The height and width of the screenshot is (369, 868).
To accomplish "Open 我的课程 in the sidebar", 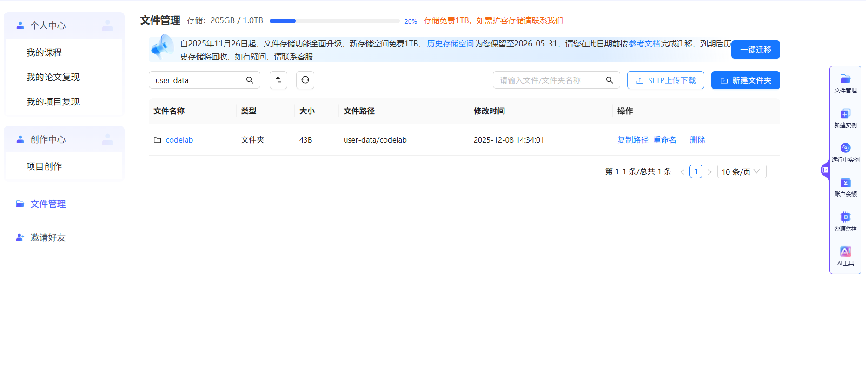I will coord(44,53).
